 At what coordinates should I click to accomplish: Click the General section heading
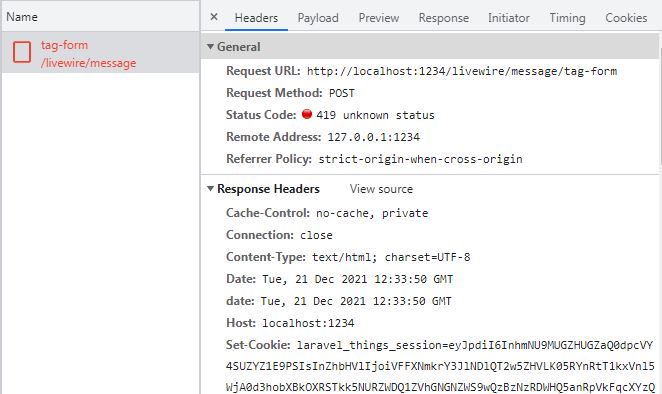pos(239,46)
